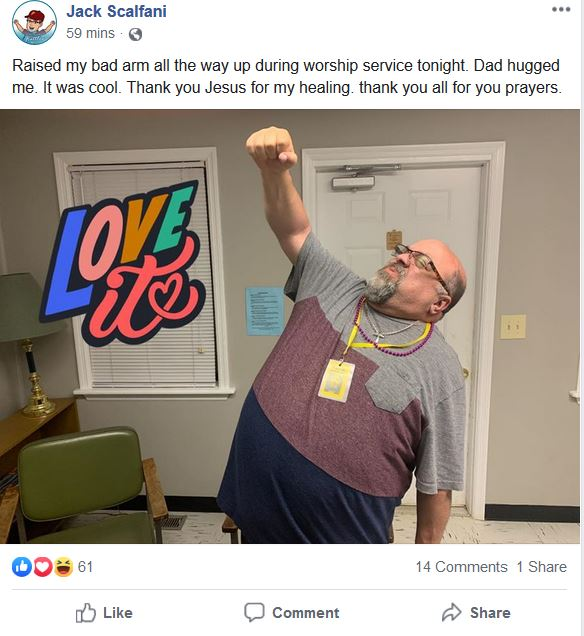
Task: Click the Jack Scalfani name link
Action: 116,11
